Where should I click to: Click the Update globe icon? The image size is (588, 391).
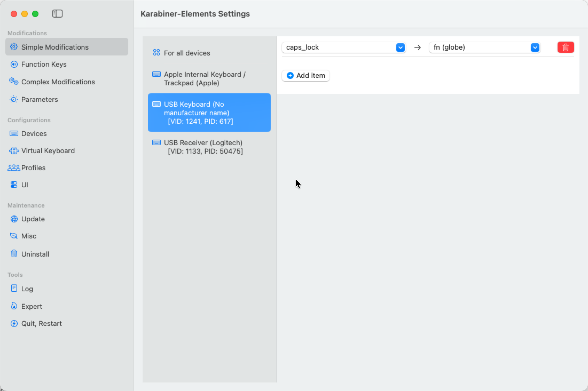pyautogui.click(x=14, y=219)
